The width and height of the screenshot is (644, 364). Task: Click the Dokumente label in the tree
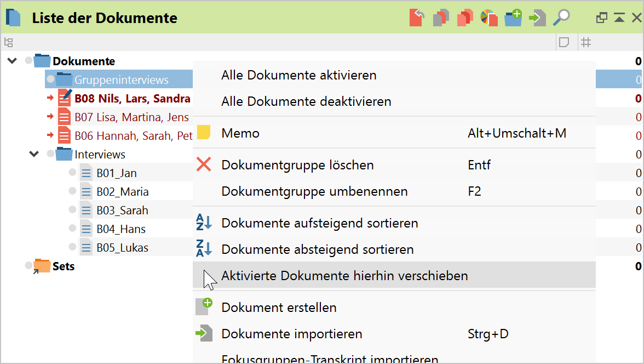84,61
